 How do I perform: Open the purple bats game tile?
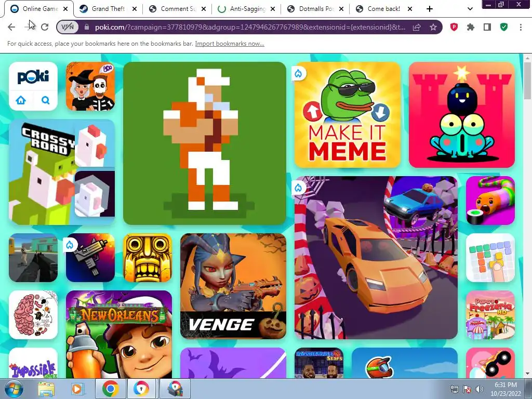[233, 363]
